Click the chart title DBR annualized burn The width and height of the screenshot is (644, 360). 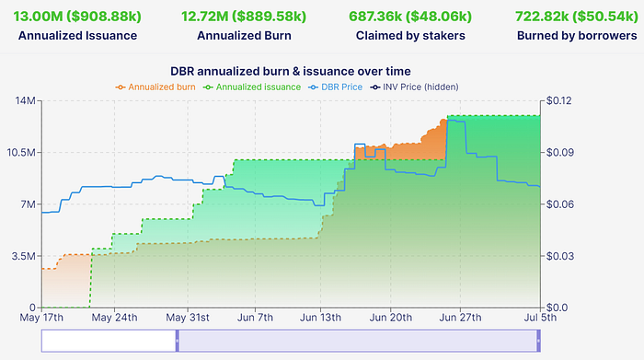tap(291, 71)
